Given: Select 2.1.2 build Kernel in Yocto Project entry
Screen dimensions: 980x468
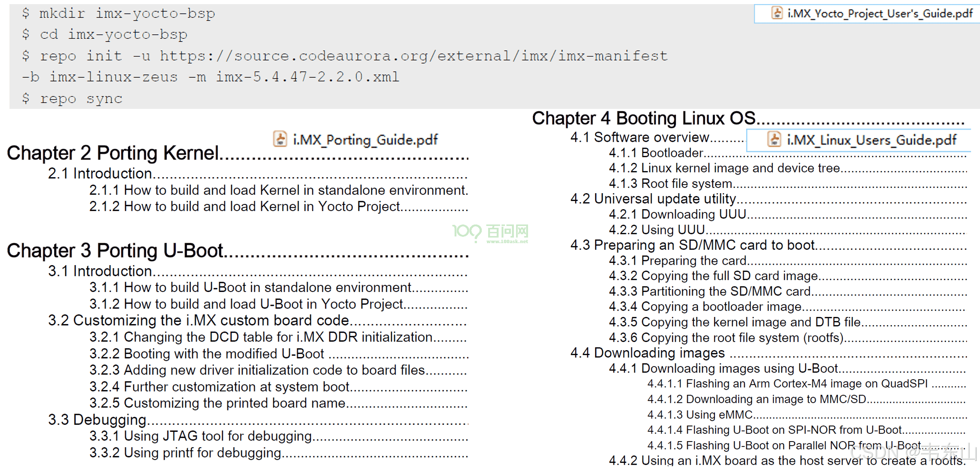Looking at the screenshot, I should point(245,207).
